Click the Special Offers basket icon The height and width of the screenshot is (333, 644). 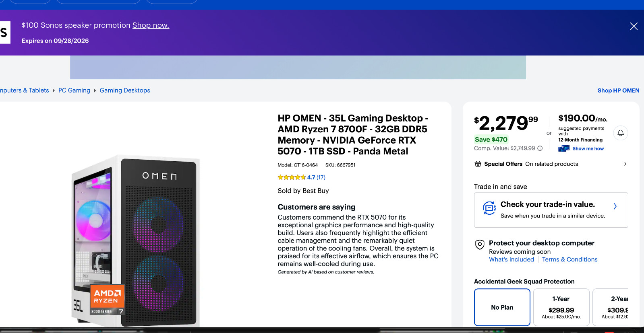478,164
